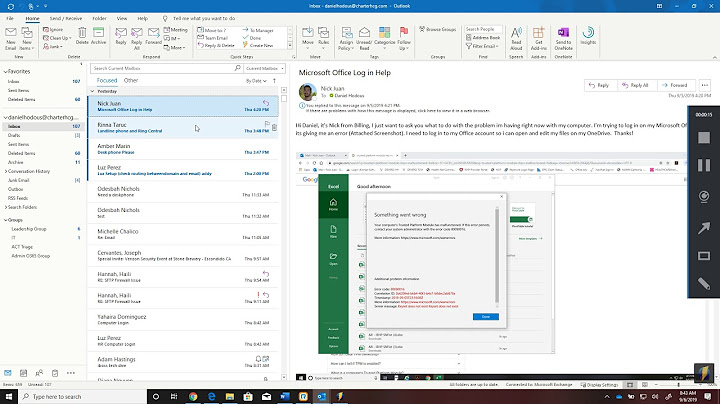Open the Folder tab

pos(99,18)
